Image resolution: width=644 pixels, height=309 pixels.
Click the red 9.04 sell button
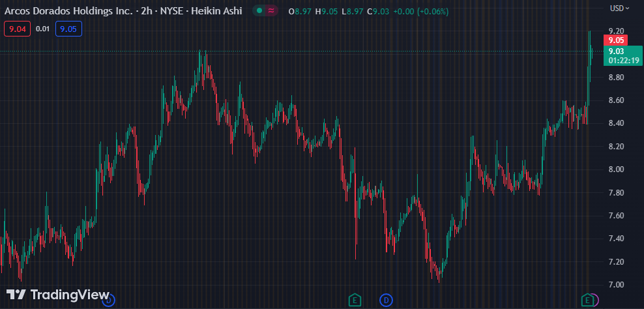click(17, 29)
